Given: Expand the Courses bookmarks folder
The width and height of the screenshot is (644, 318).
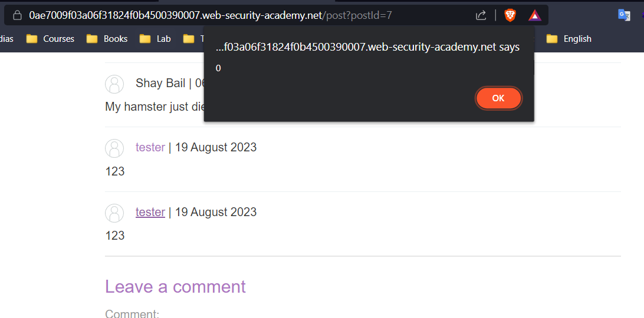Looking at the screenshot, I should (50, 38).
